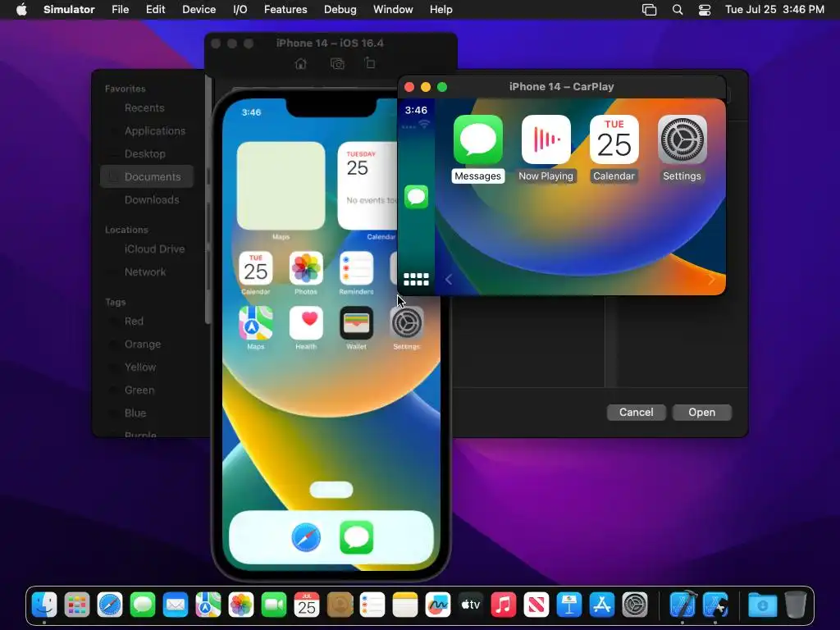Tap the Calendar widget on iPhone
This screenshot has width=840, height=630.
tap(367, 186)
